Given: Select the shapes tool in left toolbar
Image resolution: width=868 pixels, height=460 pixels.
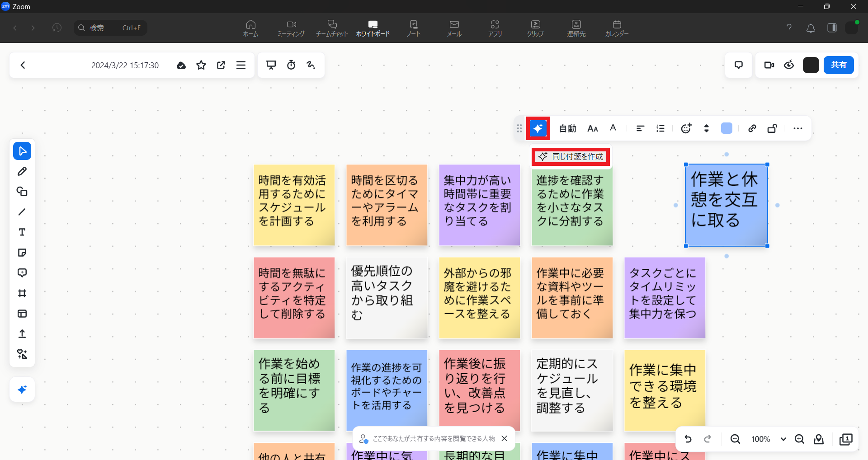Looking at the screenshot, I should [22, 192].
